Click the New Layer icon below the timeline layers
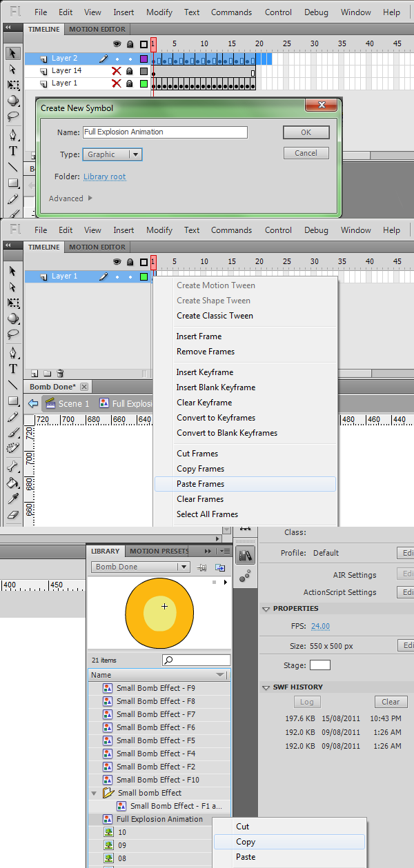Screen dimensions: 414x868 [34, 373]
